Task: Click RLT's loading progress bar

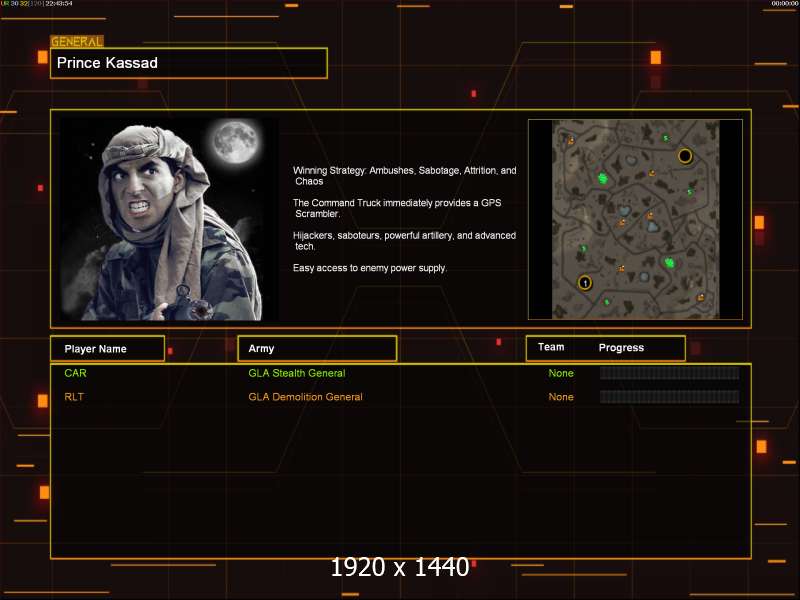Action: point(669,397)
